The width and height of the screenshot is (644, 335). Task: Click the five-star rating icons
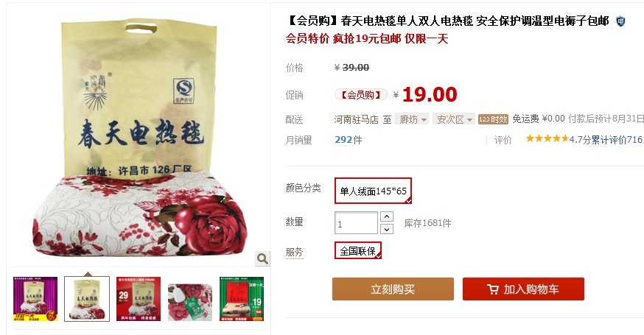547,138
